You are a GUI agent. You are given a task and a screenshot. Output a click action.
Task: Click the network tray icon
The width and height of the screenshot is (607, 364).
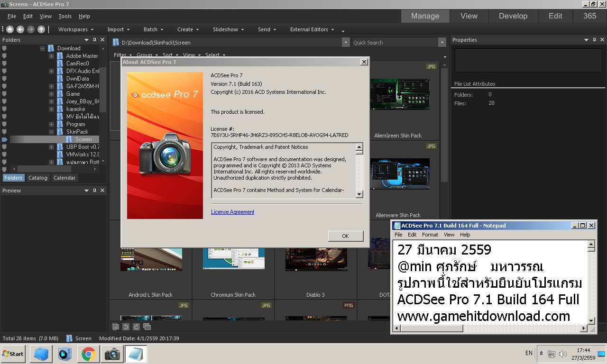552,354
